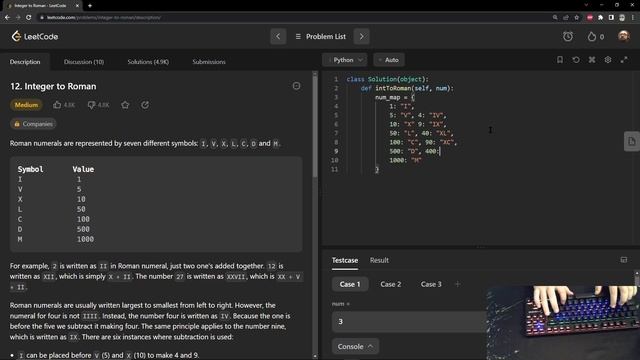
Task: Switch to the Discussion (10) tab
Action: (x=84, y=62)
